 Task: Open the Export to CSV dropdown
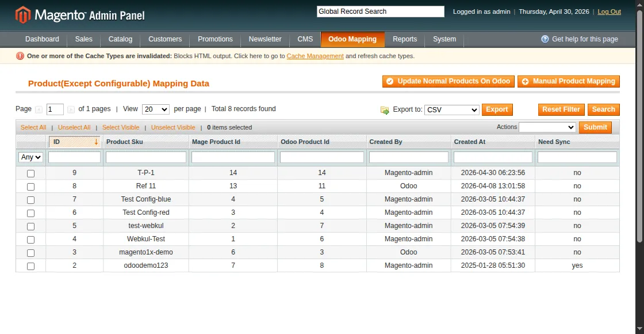tap(452, 110)
